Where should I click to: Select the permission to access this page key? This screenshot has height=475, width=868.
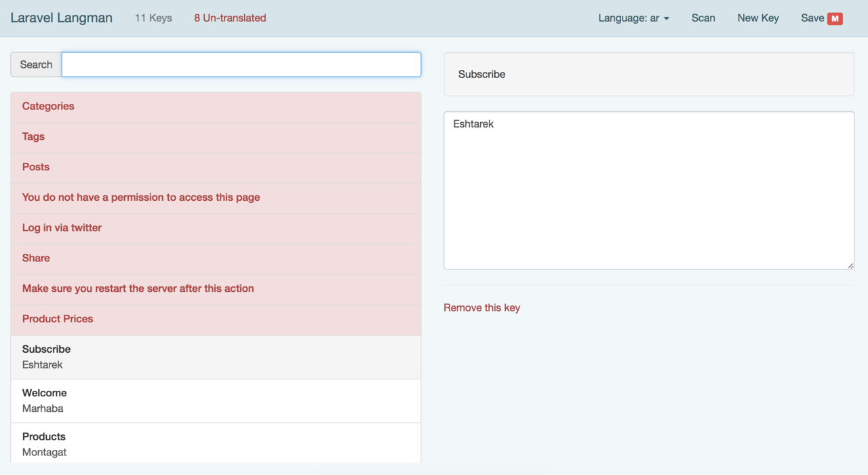pos(216,198)
